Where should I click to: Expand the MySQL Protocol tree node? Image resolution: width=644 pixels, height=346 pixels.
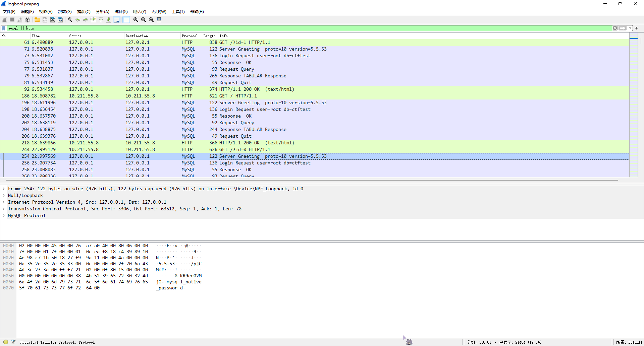click(4, 215)
